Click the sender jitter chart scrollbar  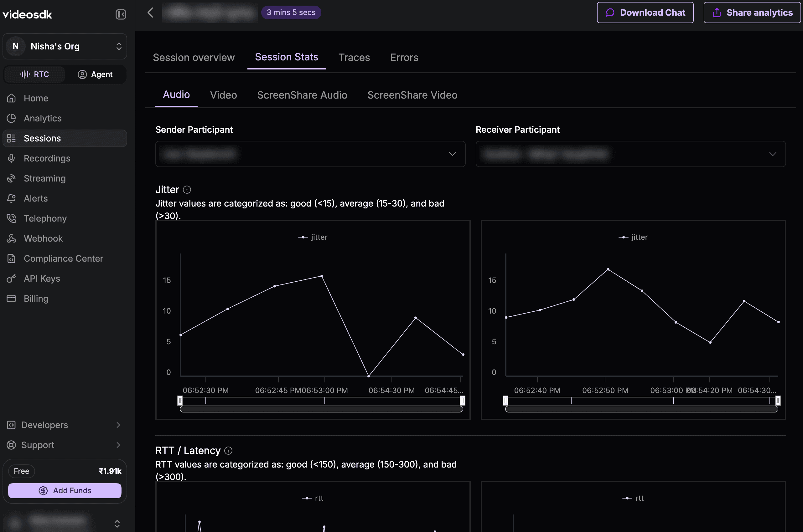(321, 409)
